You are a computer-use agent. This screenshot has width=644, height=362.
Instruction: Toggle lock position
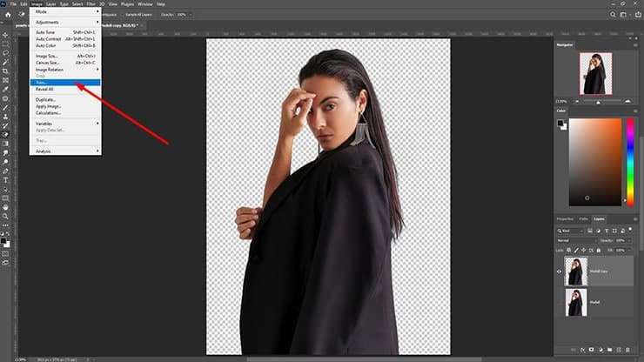pos(584,250)
